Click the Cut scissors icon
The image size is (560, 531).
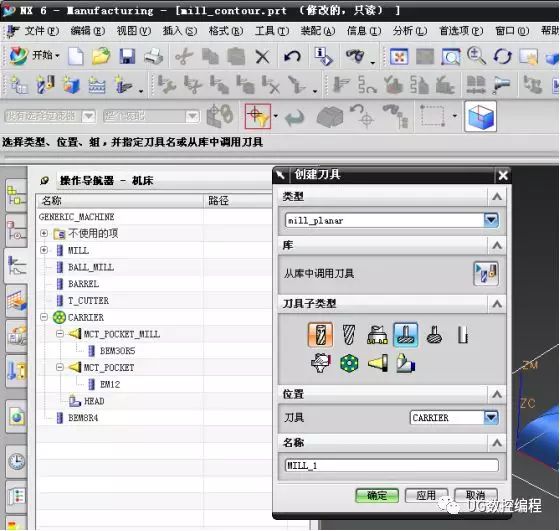pyautogui.click(x=184, y=56)
